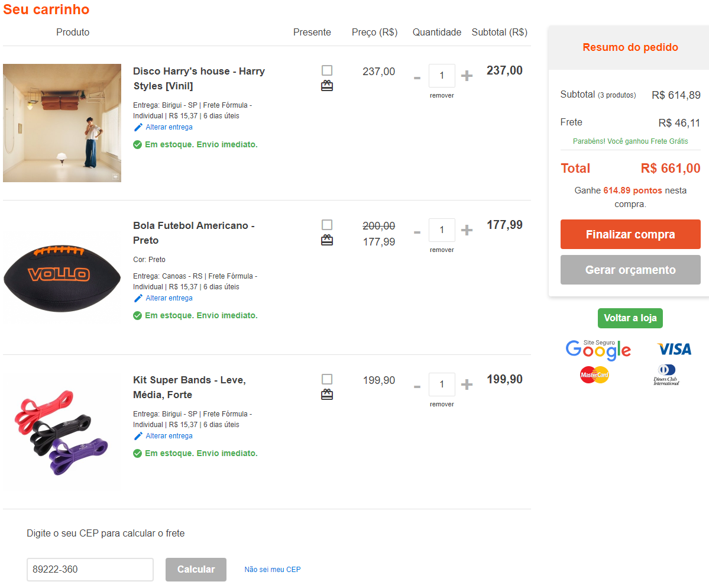Image resolution: width=709 pixels, height=588 pixels.
Task: Toggle gift checkbox for Kit Super Bands
Action: click(x=327, y=379)
